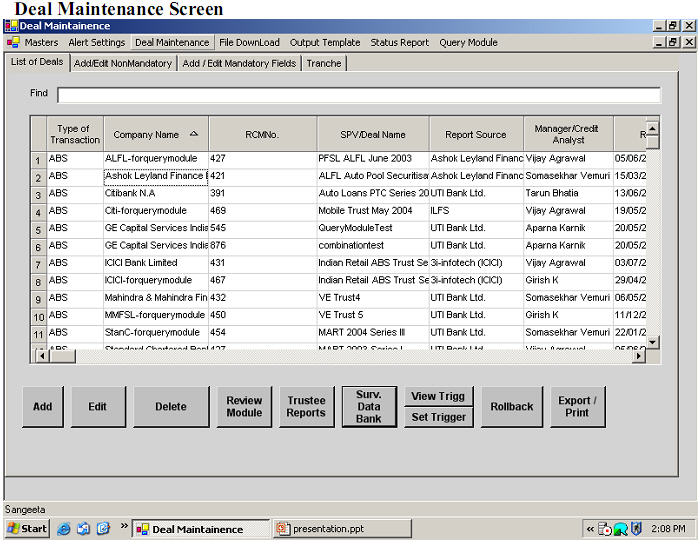Click the Add button
Viewport: 700px width, 544px height.
(43, 407)
